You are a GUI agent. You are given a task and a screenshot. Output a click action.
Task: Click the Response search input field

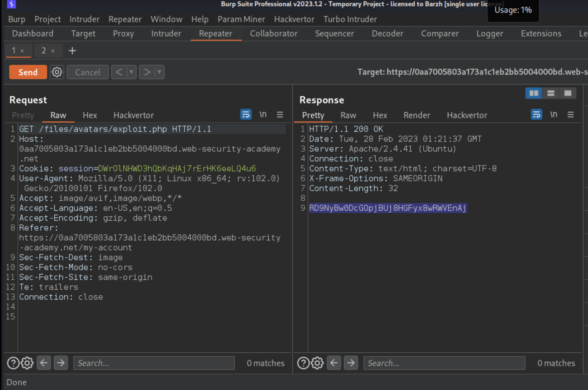[444, 363]
